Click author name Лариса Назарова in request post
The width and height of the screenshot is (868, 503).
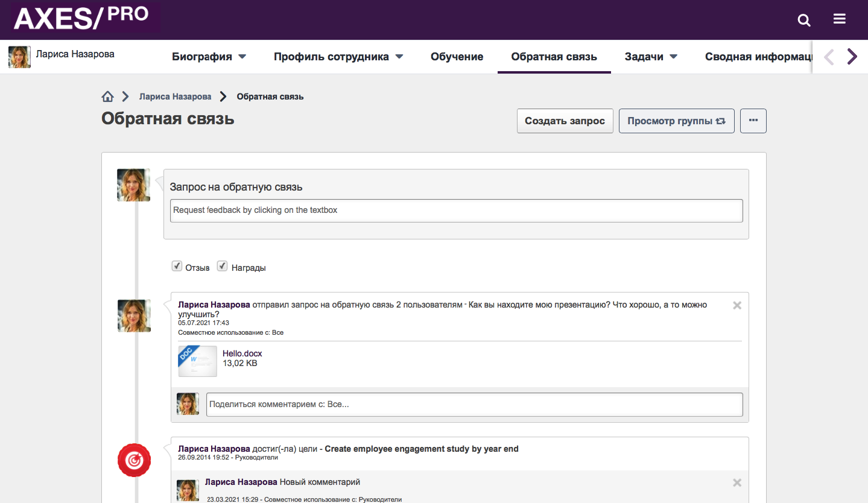pyautogui.click(x=214, y=305)
